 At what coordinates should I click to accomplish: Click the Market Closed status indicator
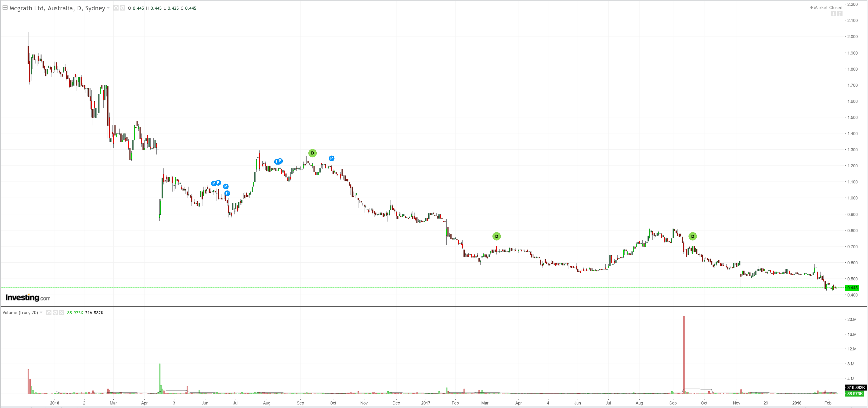826,7
